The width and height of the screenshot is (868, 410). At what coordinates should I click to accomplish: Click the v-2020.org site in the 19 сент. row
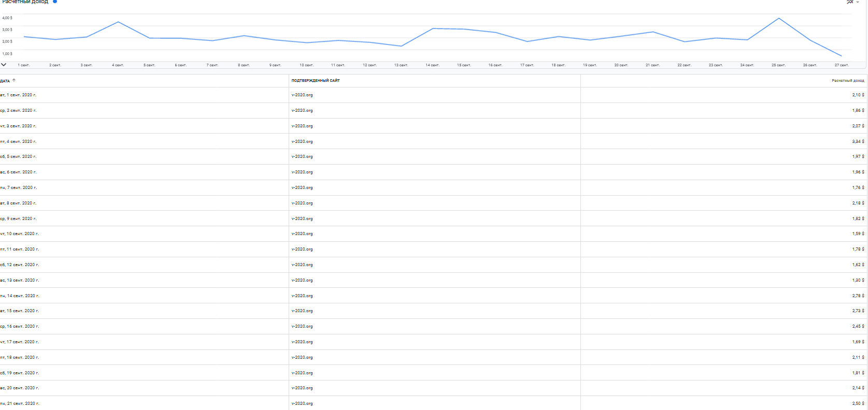click(x=302, y=373)
